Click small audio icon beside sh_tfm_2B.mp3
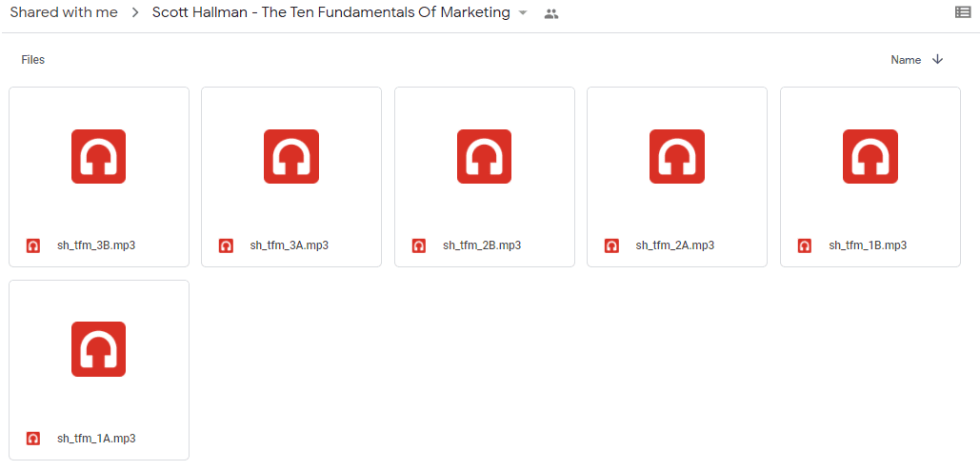 (419, 245)
